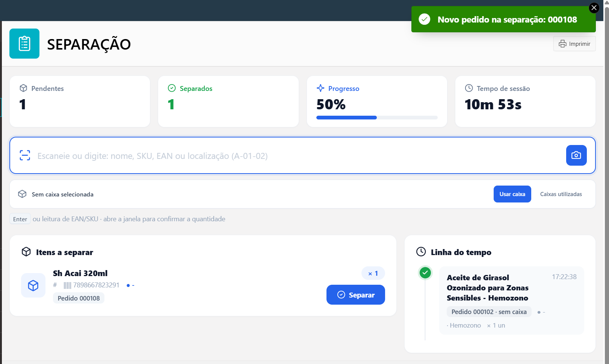Click the Pedido 000102 · sem caixa tag
The height and width of the screenshot is (364, 609).
[489, 312]
